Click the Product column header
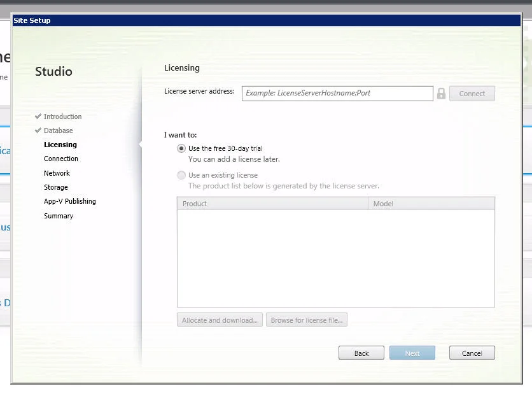The width and height of the screenshot is (532, 396). (x=272, y=204)
